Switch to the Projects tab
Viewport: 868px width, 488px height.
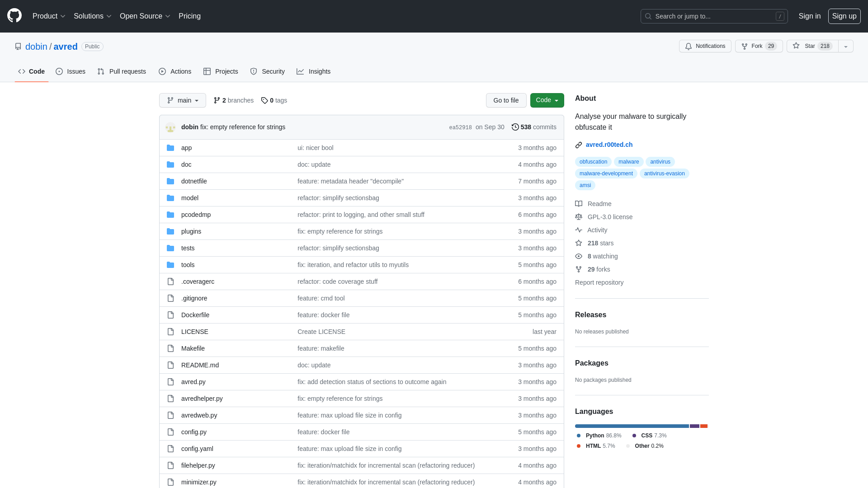coord(221,71)
